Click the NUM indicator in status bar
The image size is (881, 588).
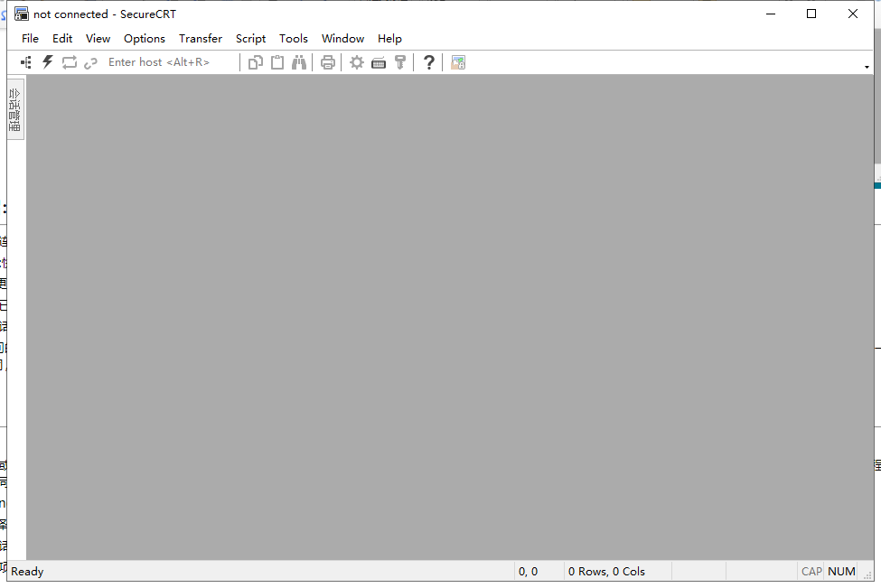(x=841, y=572)
